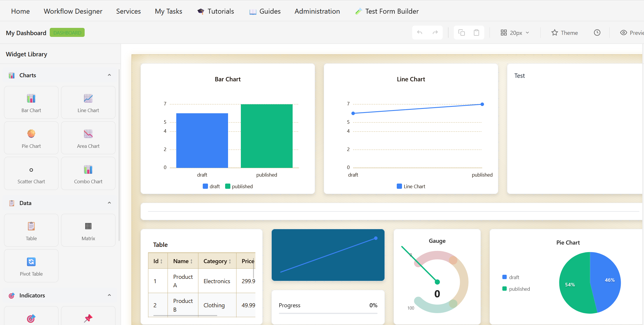Open My Tasks menu item
The image size is (644, 325).
(168, 11)
